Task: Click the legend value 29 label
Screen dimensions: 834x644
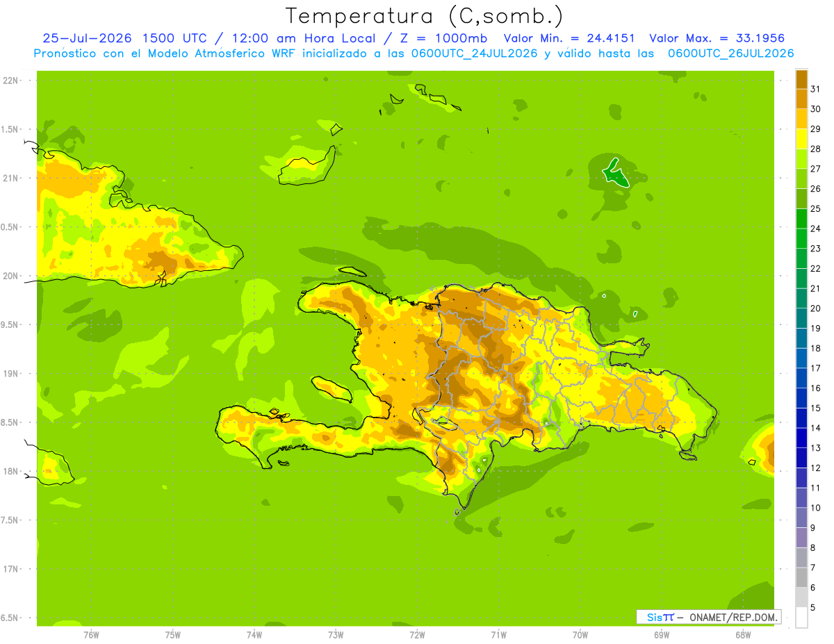Action: [x=816, y=129]
